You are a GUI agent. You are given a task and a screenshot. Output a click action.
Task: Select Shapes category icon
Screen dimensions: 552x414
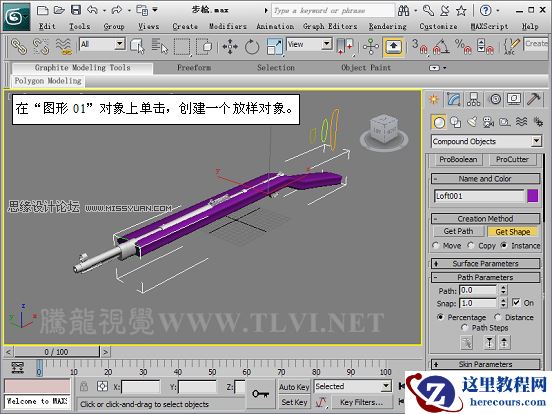click(456, 122)
